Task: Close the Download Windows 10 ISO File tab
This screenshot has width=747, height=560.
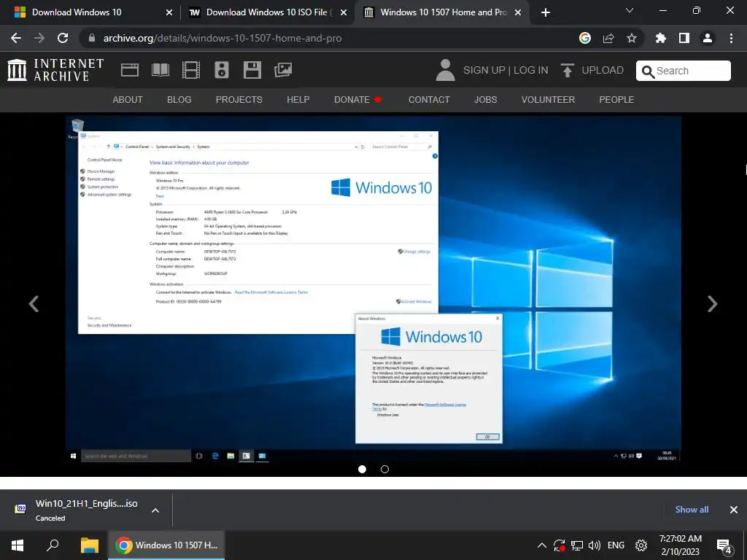Action: 344,13
